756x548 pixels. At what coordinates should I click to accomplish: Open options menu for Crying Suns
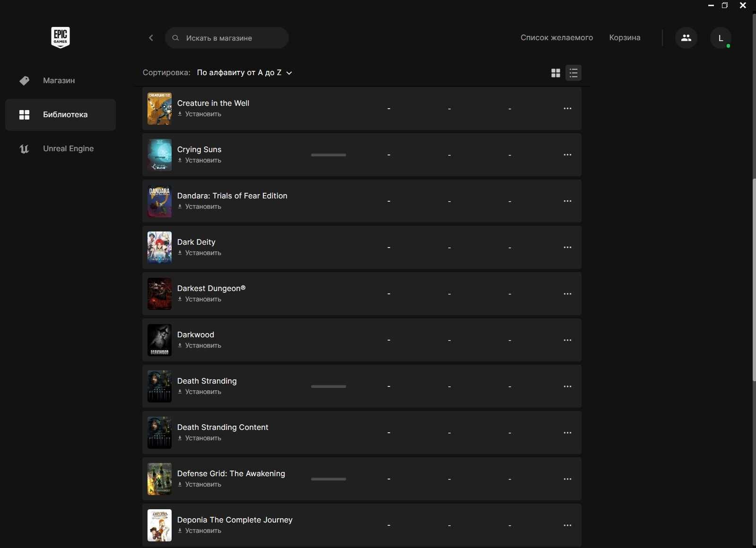pos(567,155)
